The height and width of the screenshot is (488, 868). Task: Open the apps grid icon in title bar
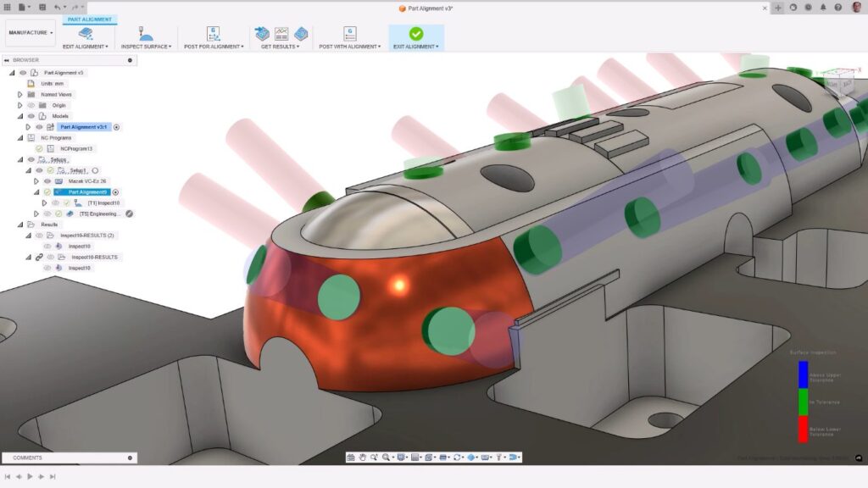click(7, 7)
